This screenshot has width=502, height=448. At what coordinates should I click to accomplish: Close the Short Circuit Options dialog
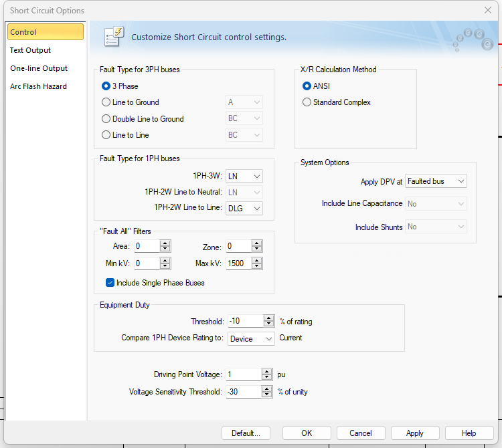tap(488, 10)
